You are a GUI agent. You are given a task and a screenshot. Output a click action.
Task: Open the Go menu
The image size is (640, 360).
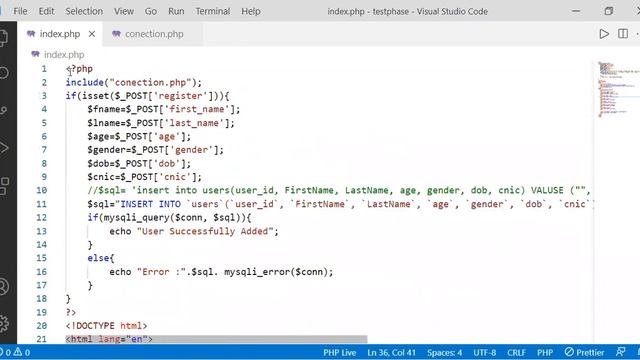tap(151, 11)
